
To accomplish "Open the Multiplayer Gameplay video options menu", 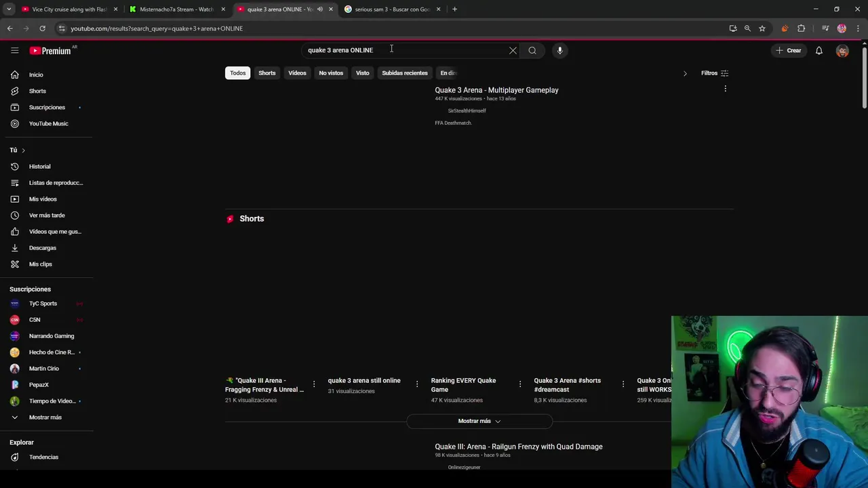I will (x=725, y=89).
